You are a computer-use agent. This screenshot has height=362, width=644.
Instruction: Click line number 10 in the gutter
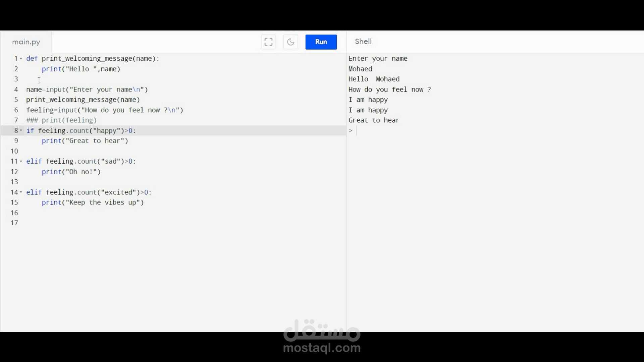tap(14, 151)
